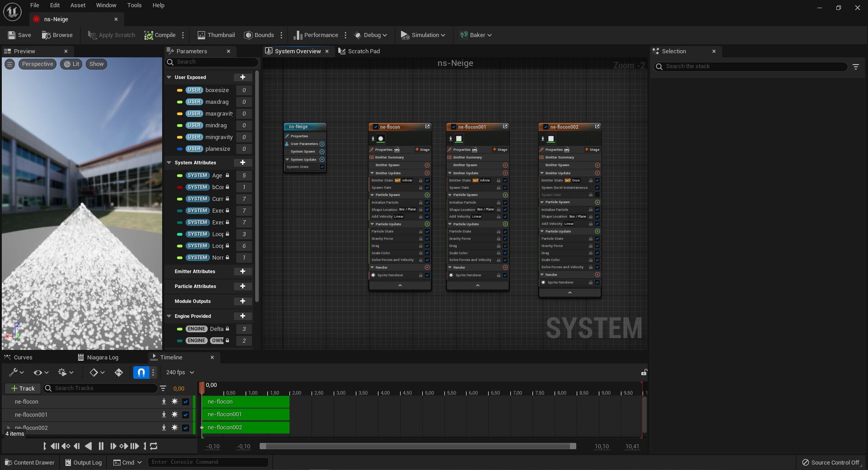Toggle the Bounds display icon
The height and width of the screenshot is (470, 868).
[x=248, y=35]
